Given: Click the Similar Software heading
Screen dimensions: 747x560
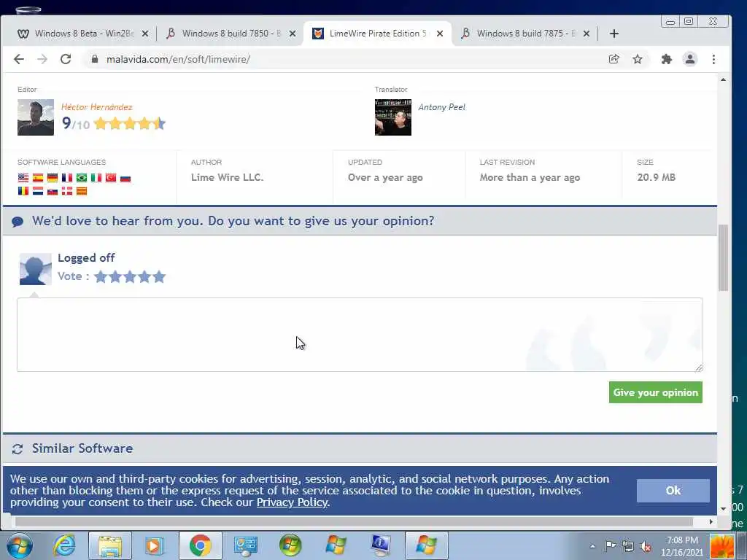Looking at the screenshot, I should pyautogui.click(x=82, y=448).
